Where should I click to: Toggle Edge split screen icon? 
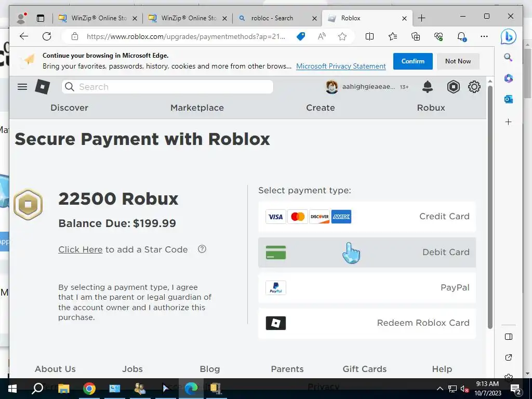tap(369, 36)
